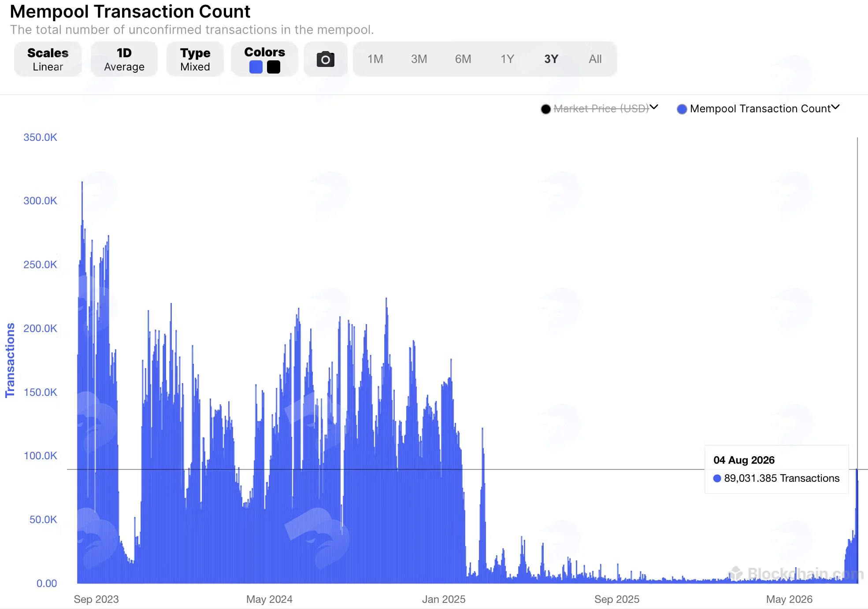Open the Colors picker button
868x609 pixels.
click(264, 59)
